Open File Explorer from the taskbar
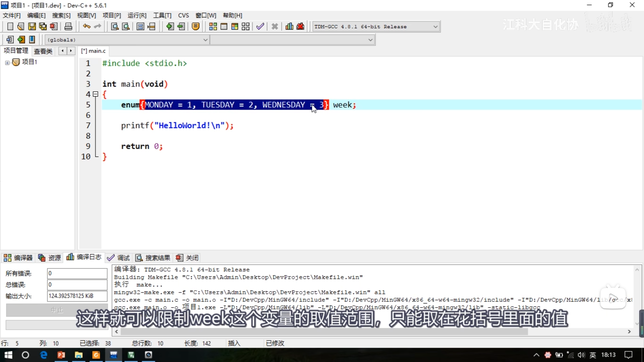The width and height of the screenshot is (644, 362). coord(78,355)
